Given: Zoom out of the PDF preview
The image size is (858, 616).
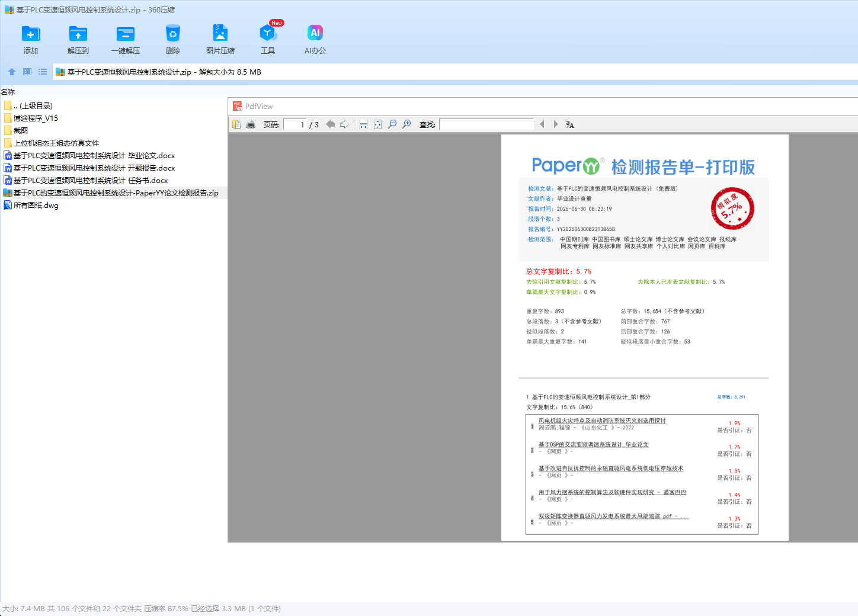Looking at the screenshot, I should pyautogui.click(x=392, y=124).
